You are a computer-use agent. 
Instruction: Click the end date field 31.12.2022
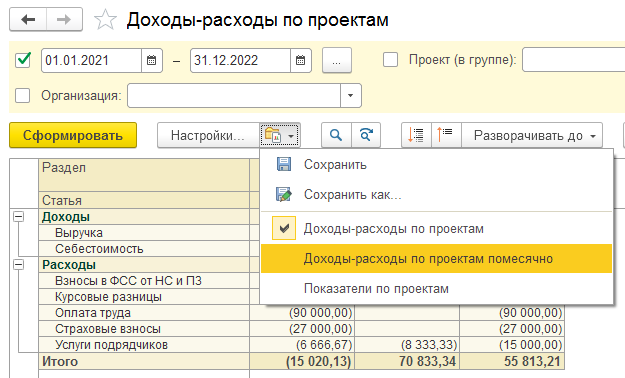(240, 60)
